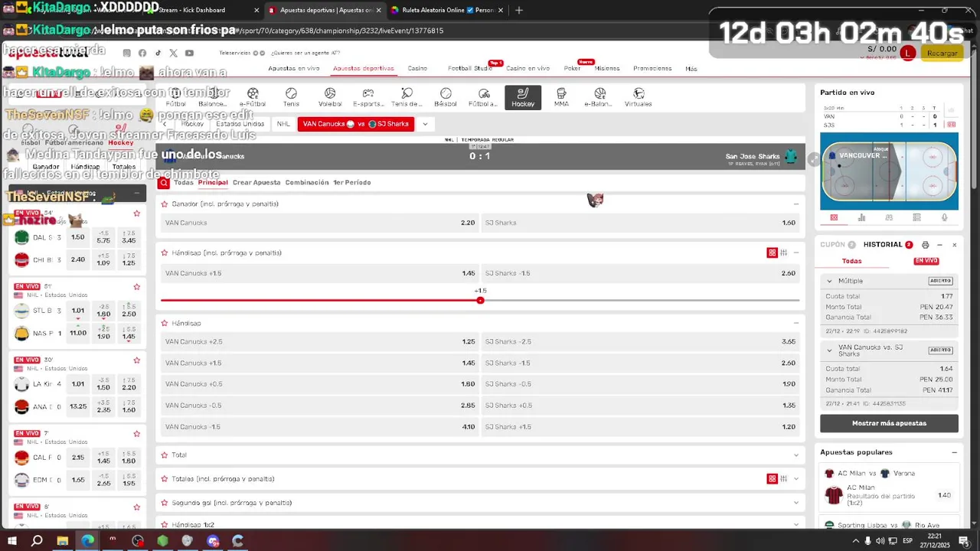This screenshot has width=980, height=551.
Task: Expand the Total market section
Action: point(795,455)
